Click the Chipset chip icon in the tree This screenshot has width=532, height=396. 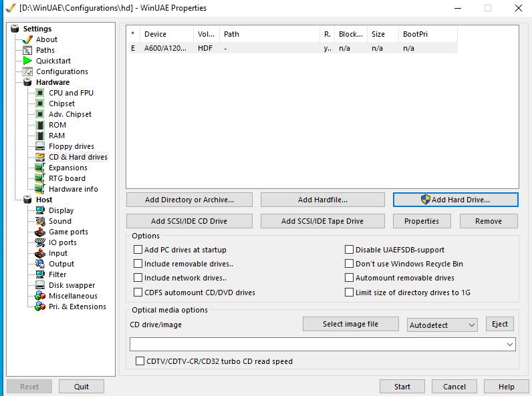point(40,104)
